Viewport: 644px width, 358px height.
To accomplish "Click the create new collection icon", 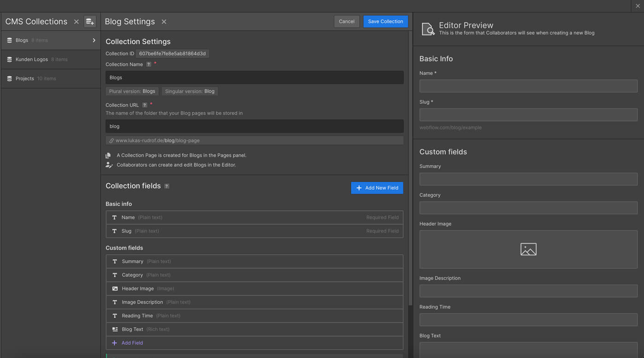I will click(90, 21).
